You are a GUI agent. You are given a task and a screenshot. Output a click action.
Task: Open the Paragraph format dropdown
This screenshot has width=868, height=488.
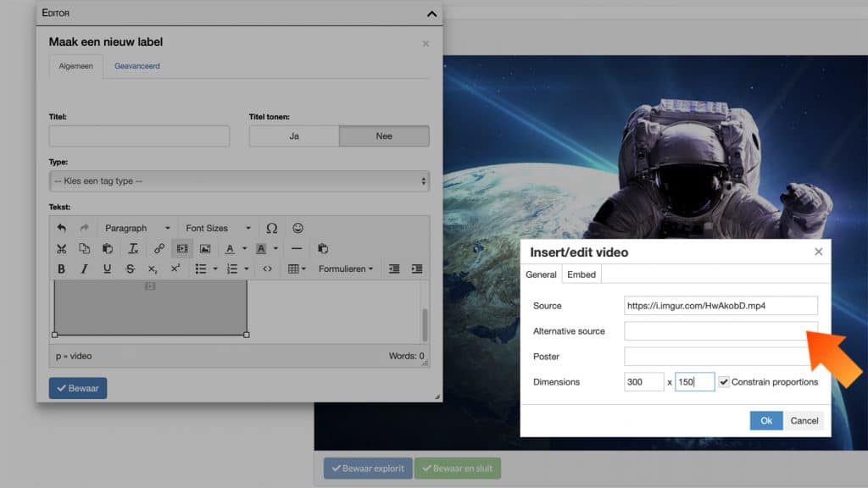137,228
